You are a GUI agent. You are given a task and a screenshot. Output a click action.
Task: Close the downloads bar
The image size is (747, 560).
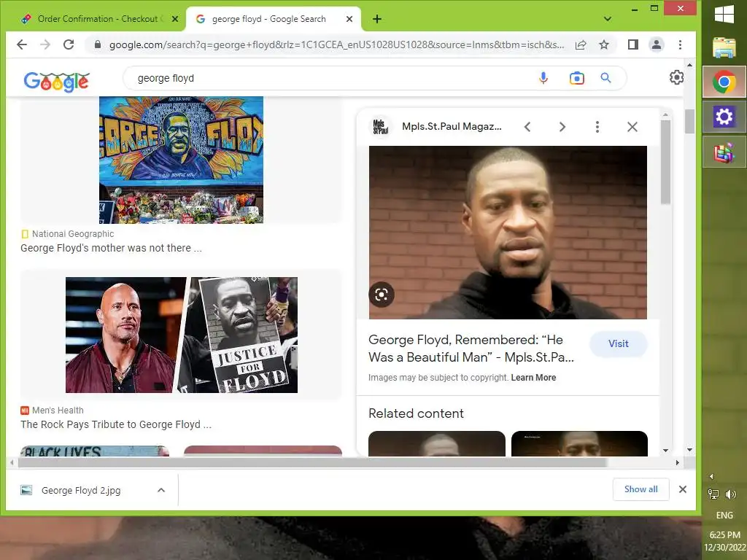click(682, 489)
